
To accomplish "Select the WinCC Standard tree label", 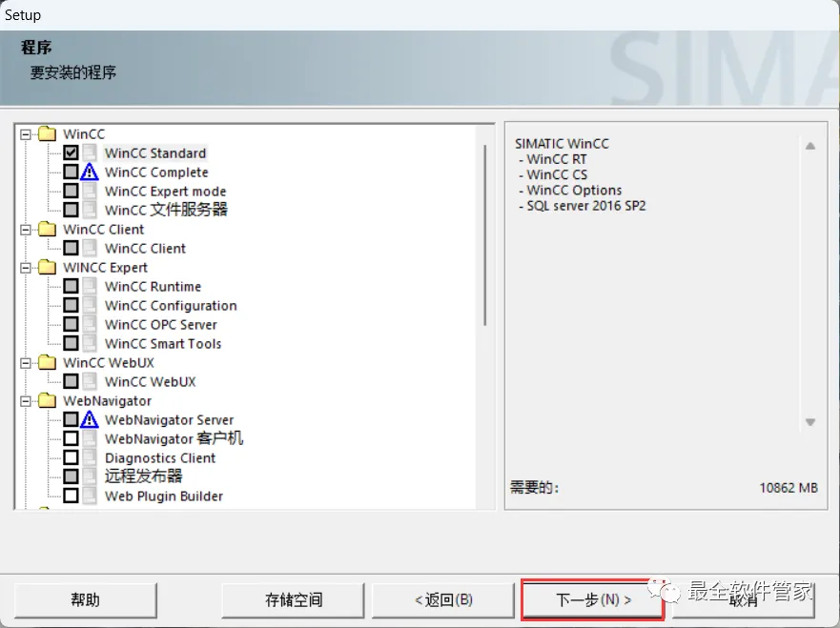I will [x=154, y=153].
